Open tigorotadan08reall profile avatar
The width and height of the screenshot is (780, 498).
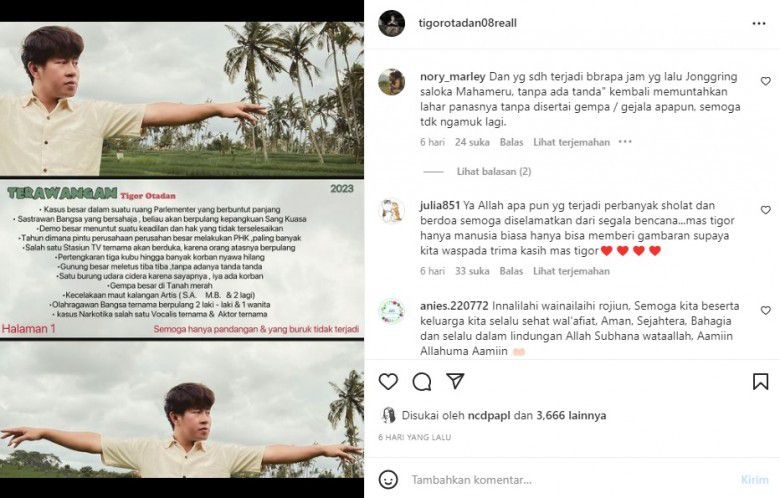[391, 23]
